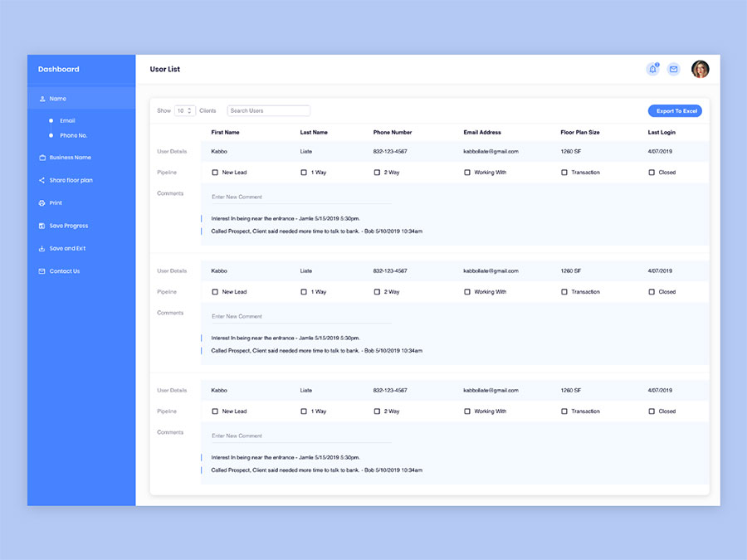Click kabboliate@gmail.com in first user row
Image resolution: width=747 pixels, height=560 pixels.
[x=491, y=152]
